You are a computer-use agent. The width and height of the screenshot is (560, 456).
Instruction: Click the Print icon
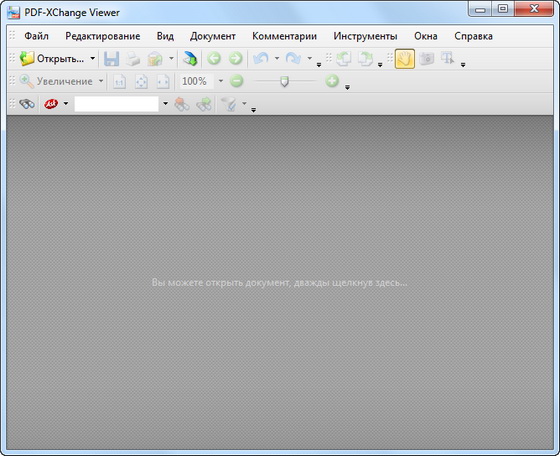click(133, 59)
